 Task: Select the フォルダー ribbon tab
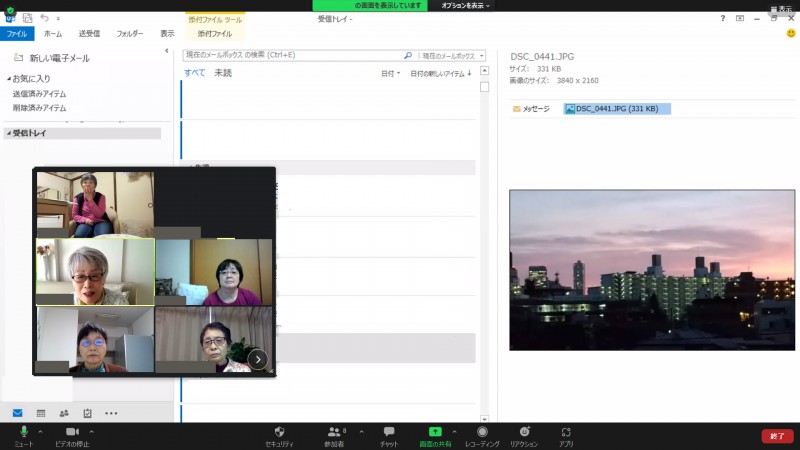coord(130,34)
